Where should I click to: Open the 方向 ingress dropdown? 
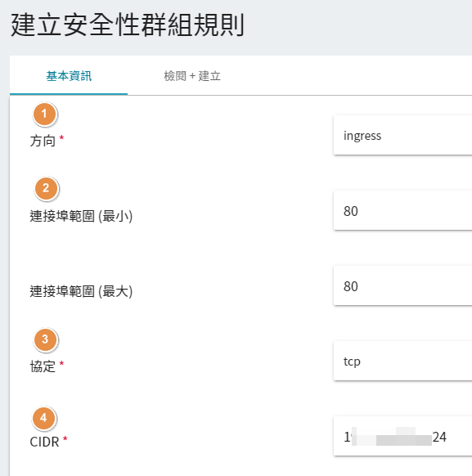coord(402,136)
